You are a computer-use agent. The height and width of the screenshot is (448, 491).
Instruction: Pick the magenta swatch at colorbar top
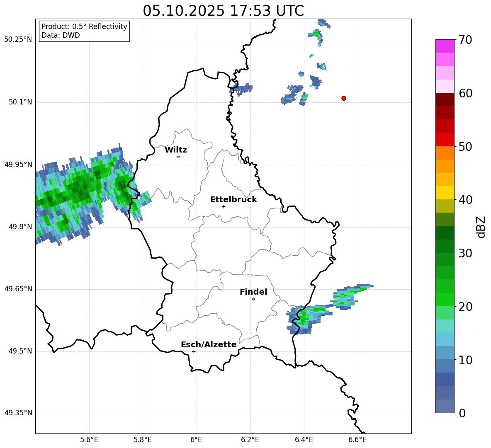[445, 46]
